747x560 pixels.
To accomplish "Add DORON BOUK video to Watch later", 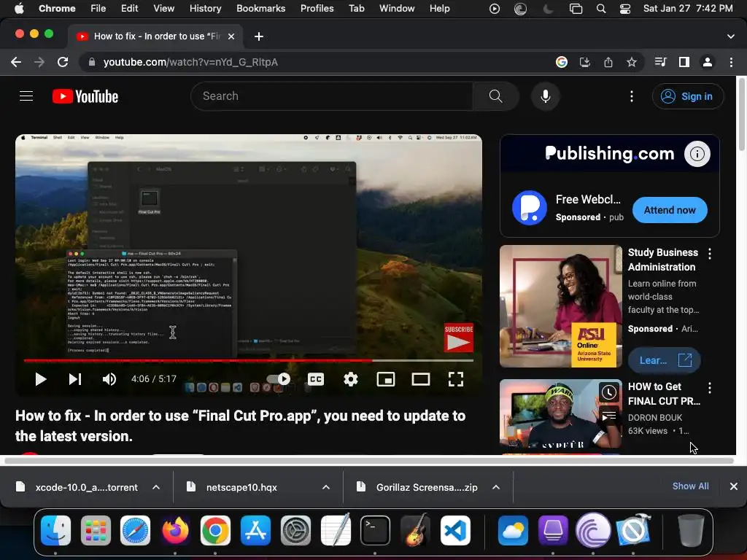I will (x=608, y=392).
